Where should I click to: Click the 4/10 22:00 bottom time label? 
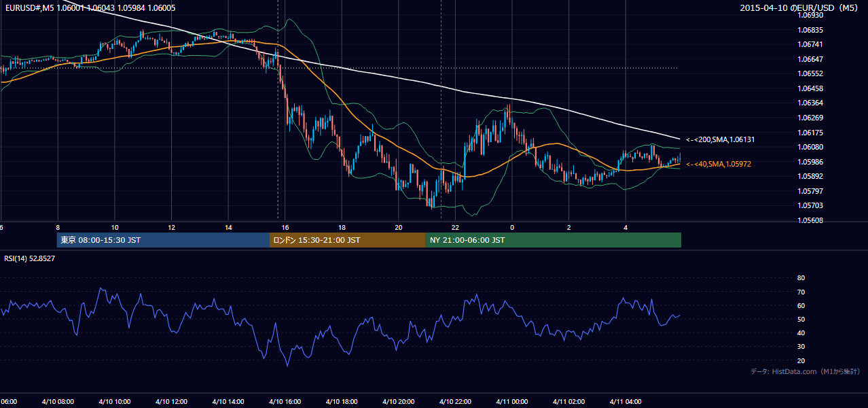(455, 401)
